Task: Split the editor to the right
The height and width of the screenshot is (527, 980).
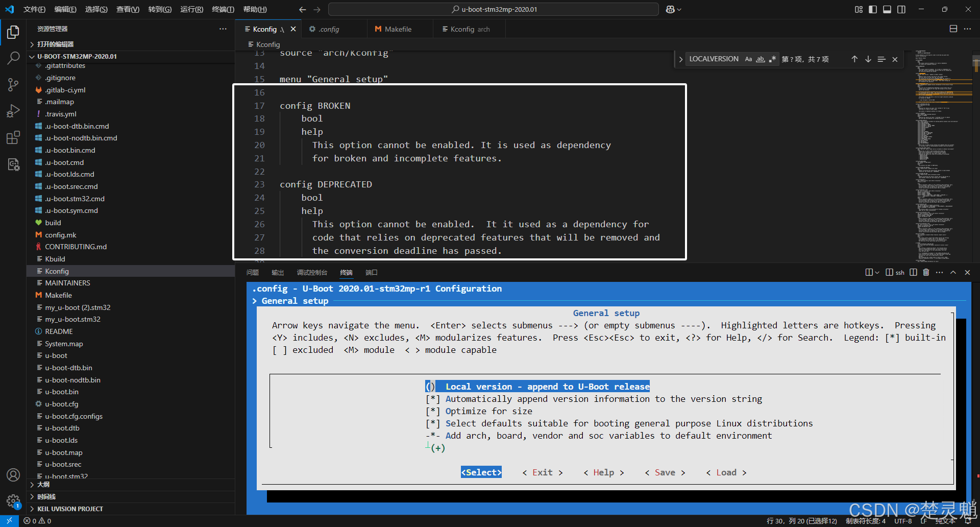Action: tap(953, 29)
